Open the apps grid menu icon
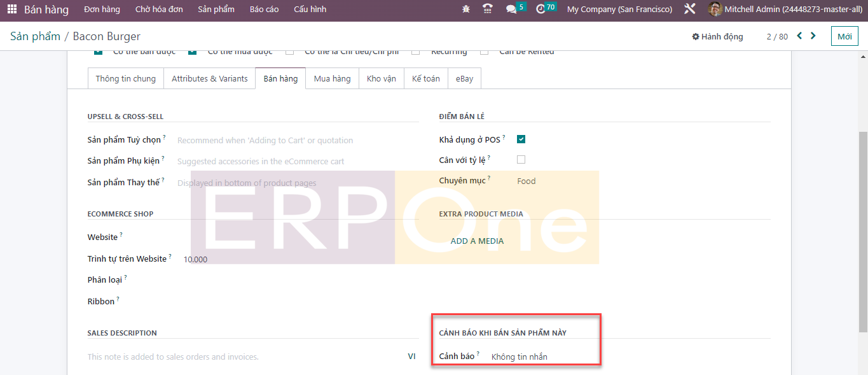The height and width of the screenshot is (375, 868). click(12, 10)
